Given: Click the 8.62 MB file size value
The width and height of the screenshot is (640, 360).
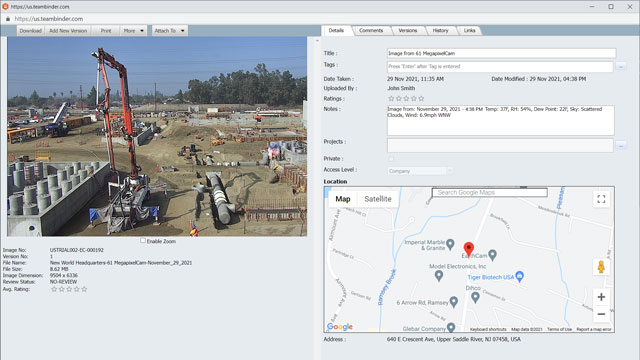Looking at the screenshot, I should tap(59, 269).
